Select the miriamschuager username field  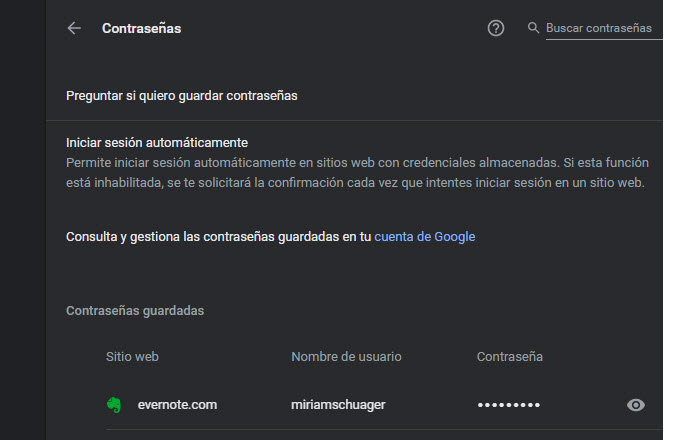[x=338, y=405]
